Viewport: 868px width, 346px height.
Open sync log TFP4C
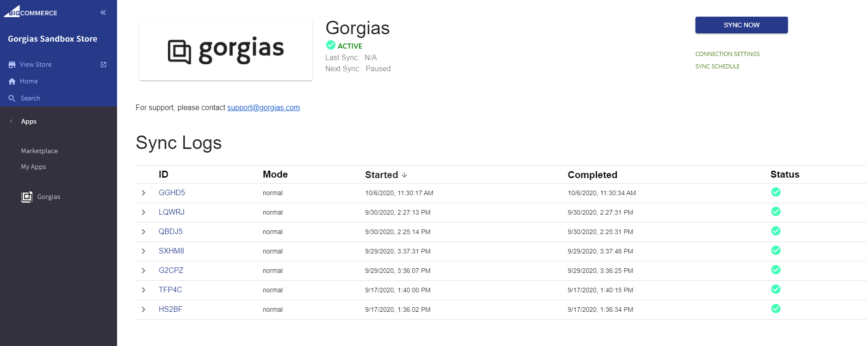(170, 290)
